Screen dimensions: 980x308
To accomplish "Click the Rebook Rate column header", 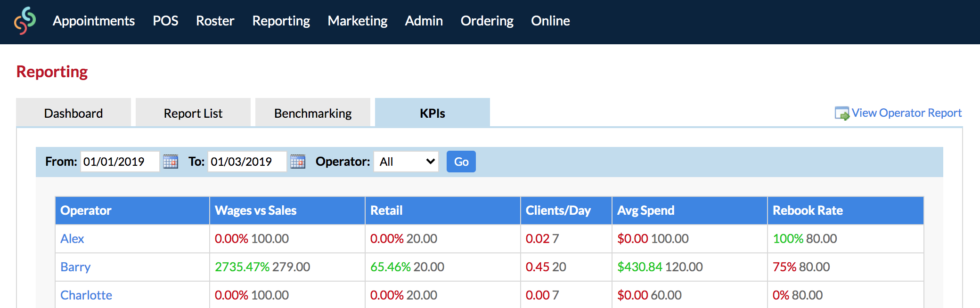I will (845, 211).
